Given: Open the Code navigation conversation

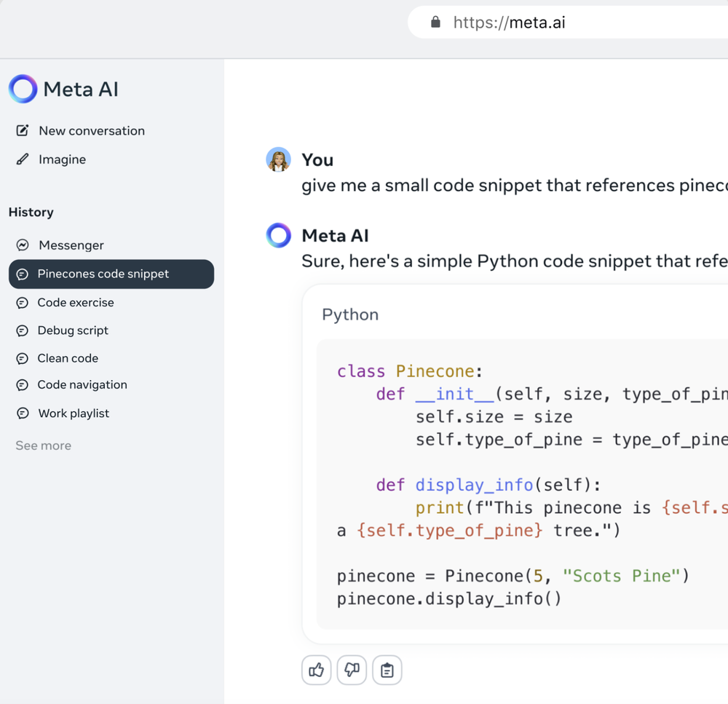Looking at the screenshot, I should click(71, 385).
